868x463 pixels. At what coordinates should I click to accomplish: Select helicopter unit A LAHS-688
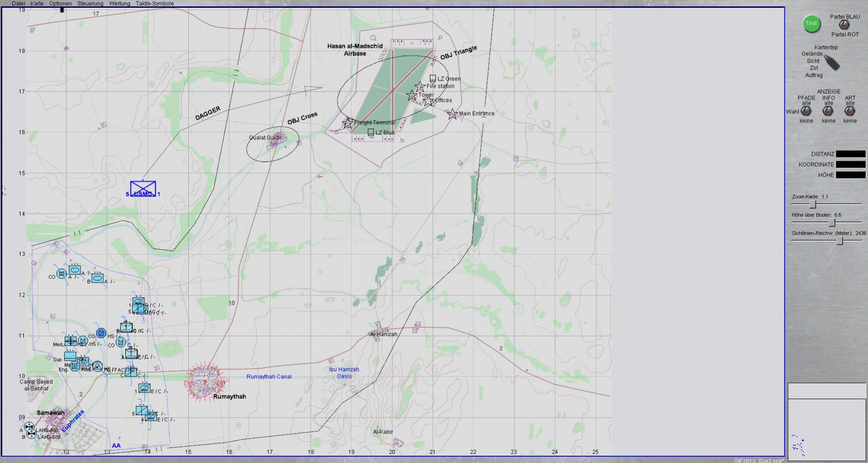[x=29, y=427]
